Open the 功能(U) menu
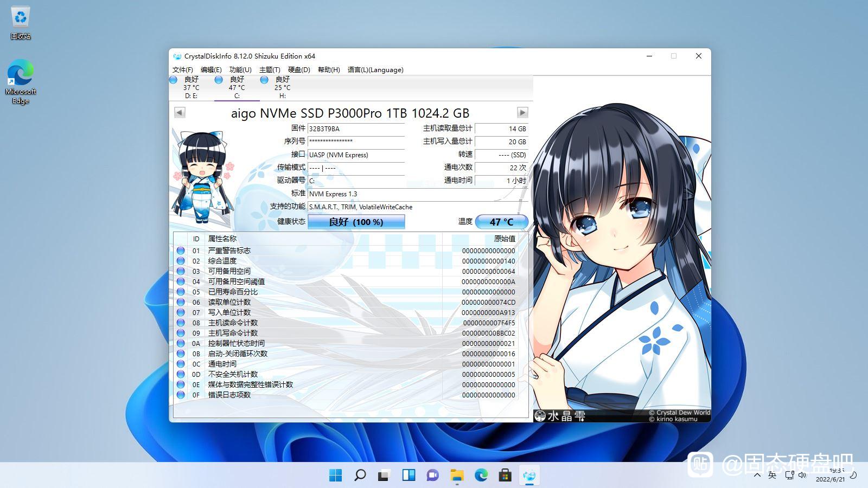The width and height of the screenshot is (868, 488). 240,69
